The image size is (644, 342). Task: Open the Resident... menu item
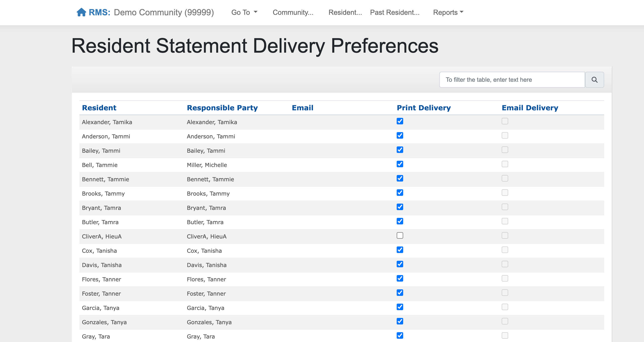click(345, 12)
